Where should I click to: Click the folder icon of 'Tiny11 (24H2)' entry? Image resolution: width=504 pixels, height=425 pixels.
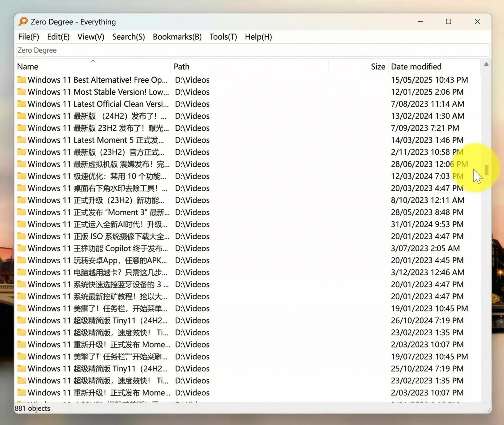point(22,320)
